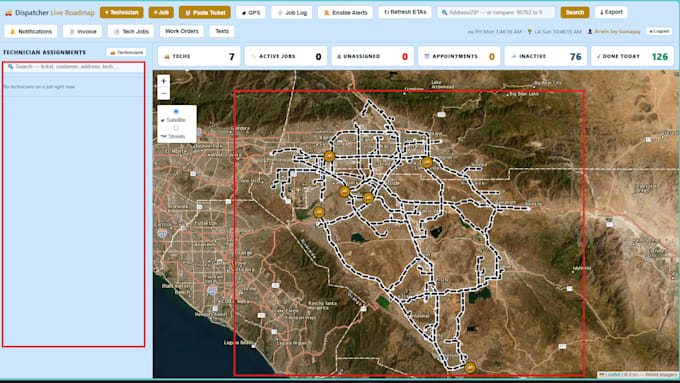The image size is (680, 383).
Task: Add a new technician with + Technician
Action: [x=121, y=13]
